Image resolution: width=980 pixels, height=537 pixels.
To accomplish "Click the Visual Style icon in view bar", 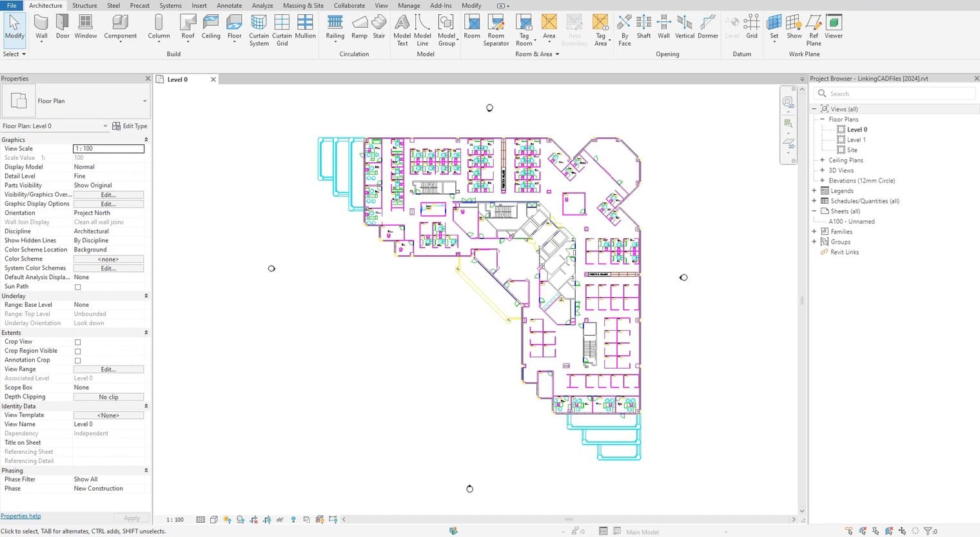I will (x=213, y=520).
